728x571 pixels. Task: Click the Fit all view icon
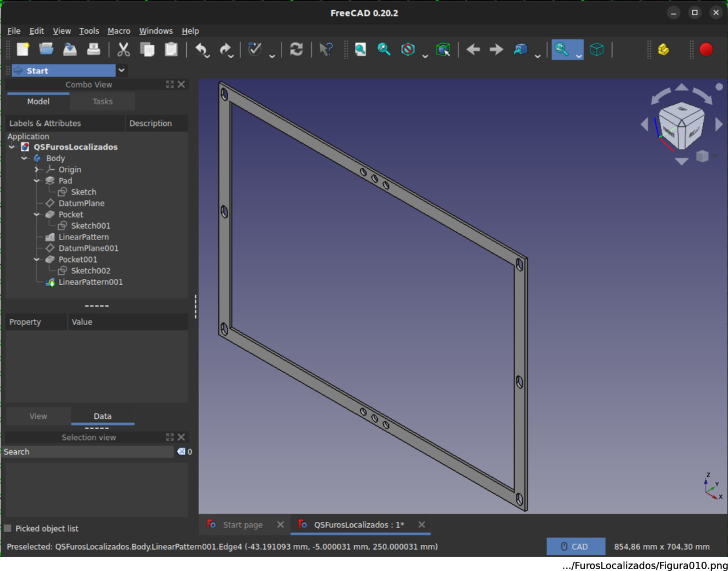click(360, 50)
